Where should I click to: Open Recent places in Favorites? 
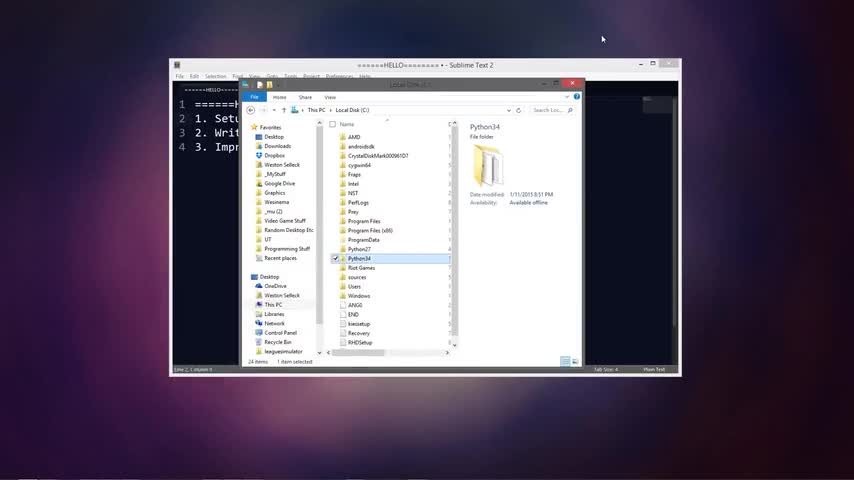[280, 258]
